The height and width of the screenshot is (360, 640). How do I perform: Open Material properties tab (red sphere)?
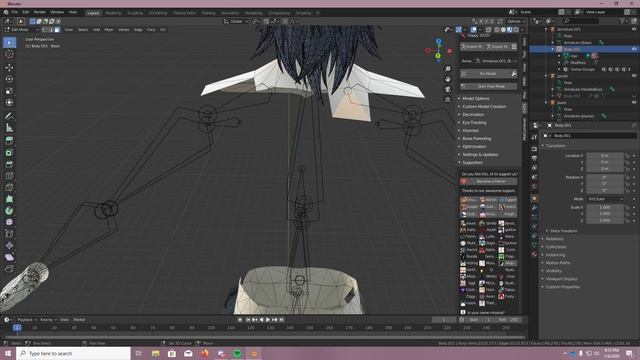(534, 254)
